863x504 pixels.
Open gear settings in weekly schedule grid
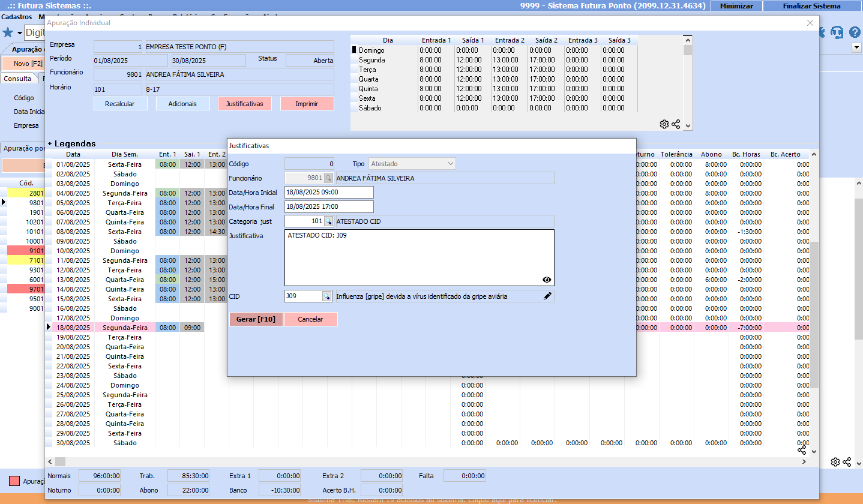click(664, 124)
